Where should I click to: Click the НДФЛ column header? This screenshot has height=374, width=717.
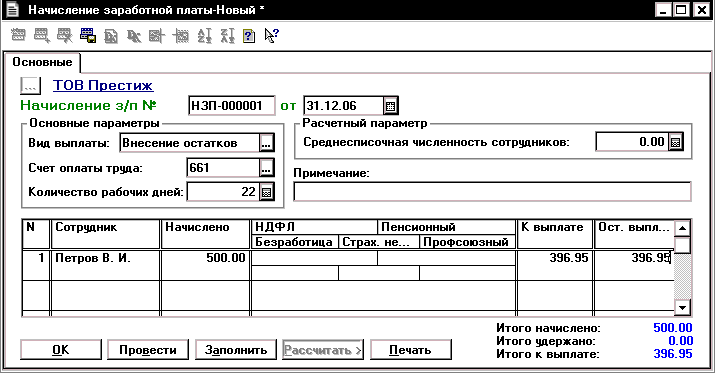coord(315,227)
